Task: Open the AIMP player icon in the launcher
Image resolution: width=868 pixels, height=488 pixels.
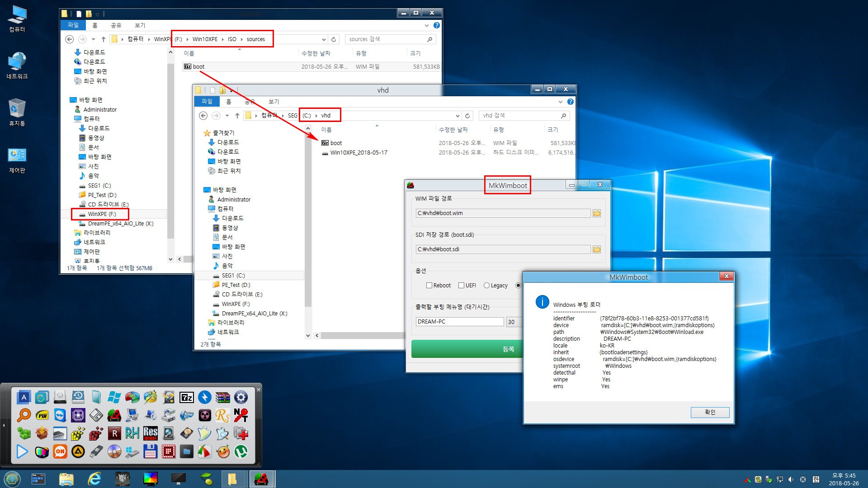Action: point(78,451)
